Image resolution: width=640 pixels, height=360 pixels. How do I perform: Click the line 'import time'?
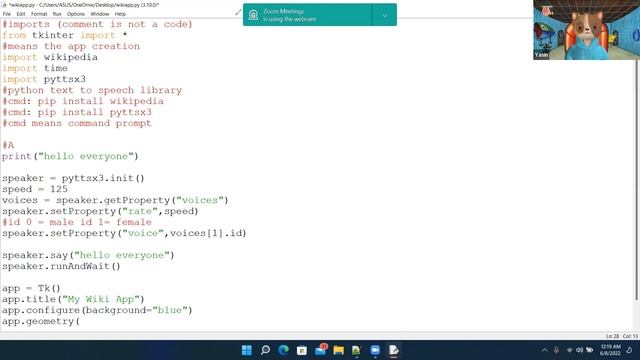[35, 68]
